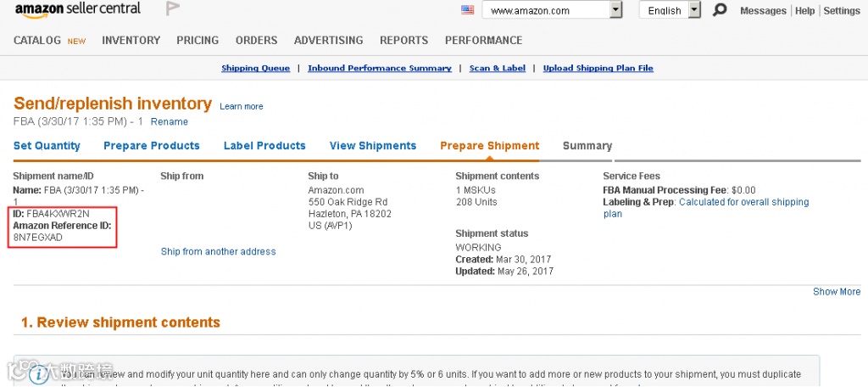Click Ship from another address
868x387 pixels.
pyautogui.click(x=218, y=251)
